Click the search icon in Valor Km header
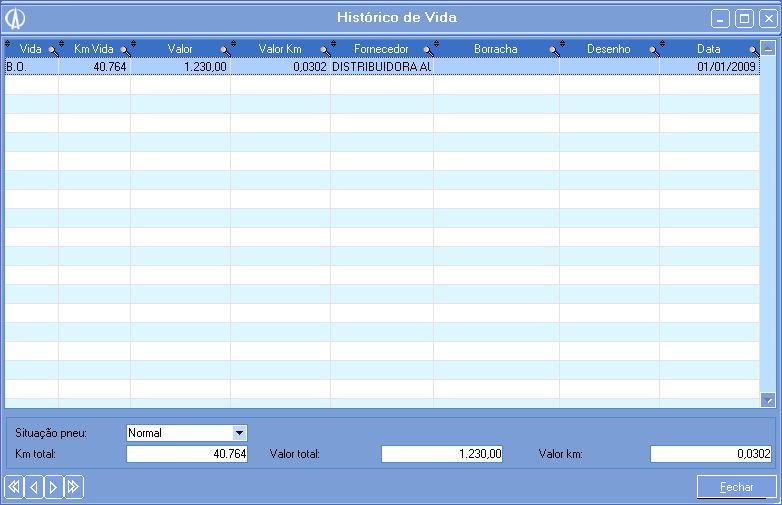The width and height of the screenshot is (782, 505). coord(325,49)
